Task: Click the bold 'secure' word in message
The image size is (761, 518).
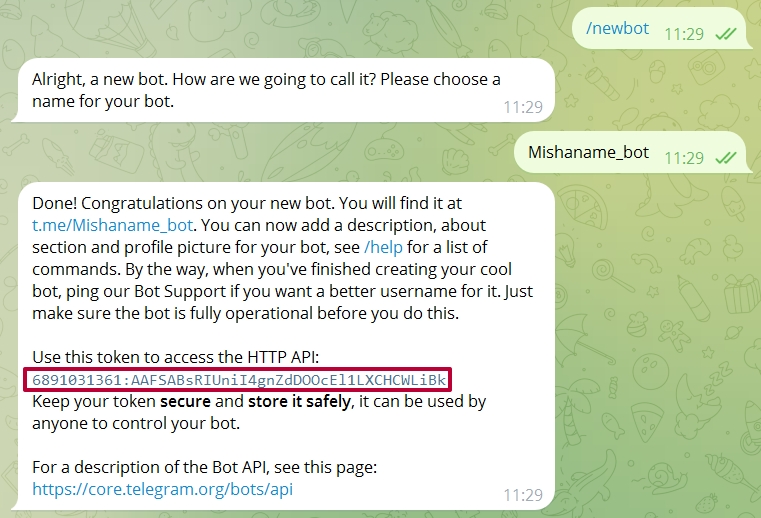Action: pos(185,401)
